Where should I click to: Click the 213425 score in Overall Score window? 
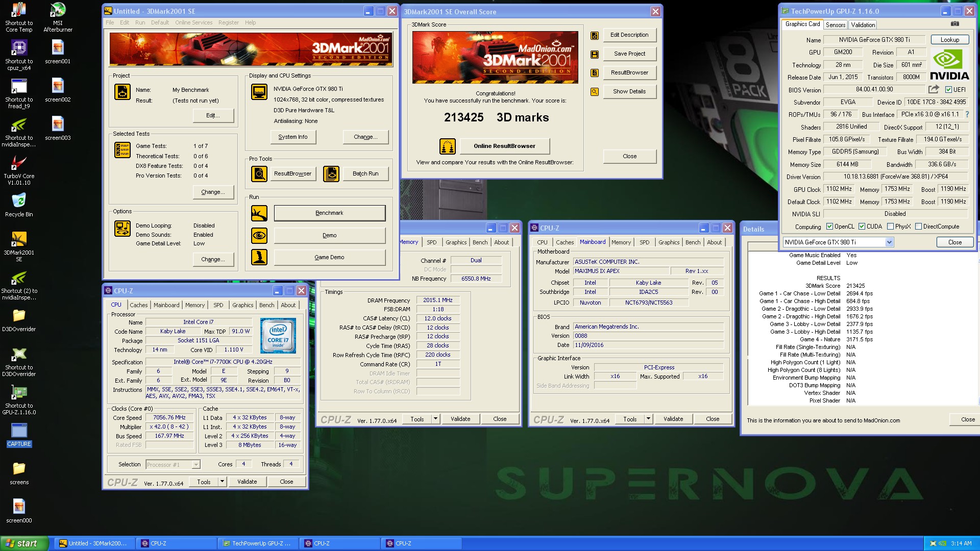coord(463,118)
